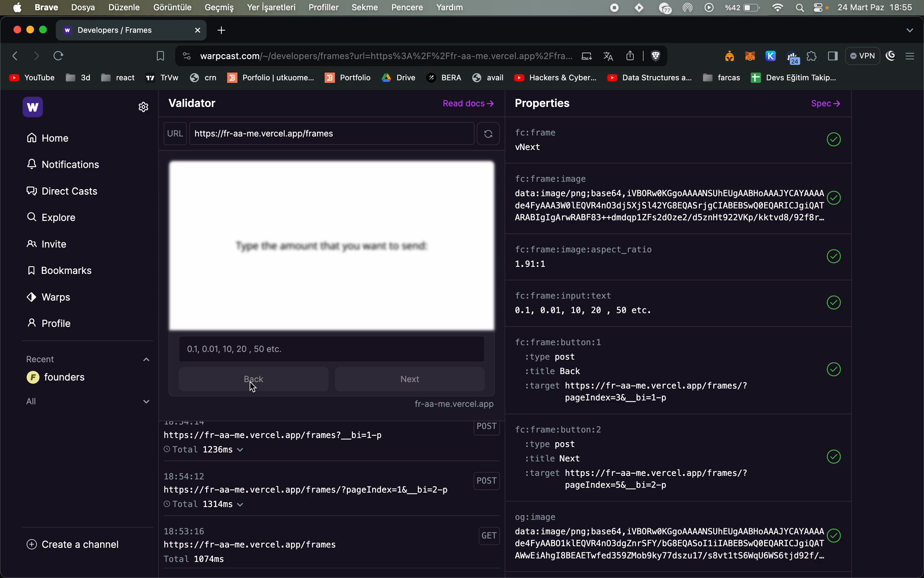
Task: Open the YouTube bookmark
Action: click(x=32, y=78)
